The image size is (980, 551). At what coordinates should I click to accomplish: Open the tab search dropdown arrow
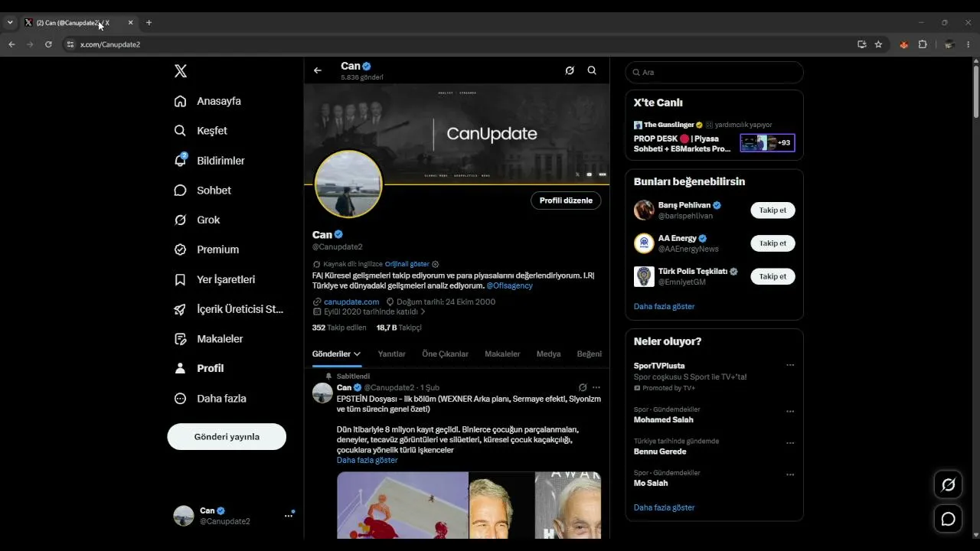pyautogui.click(x=10, y=23)
